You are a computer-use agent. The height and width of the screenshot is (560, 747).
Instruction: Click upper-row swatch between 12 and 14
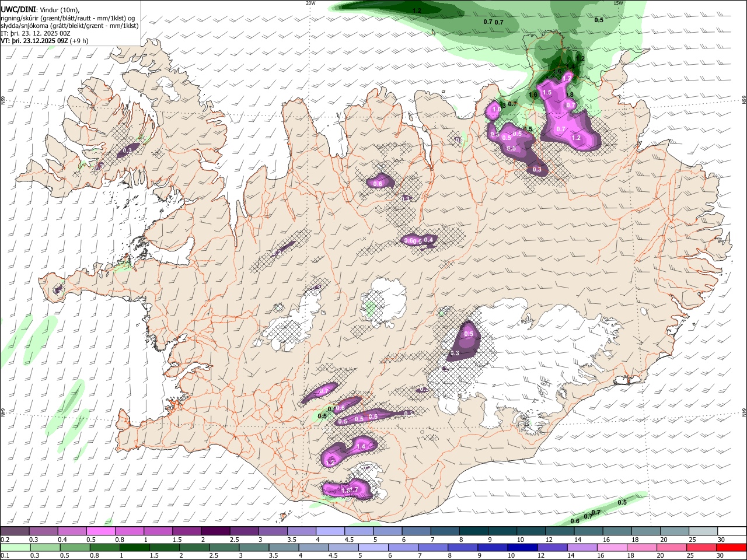tap(560, 531)
